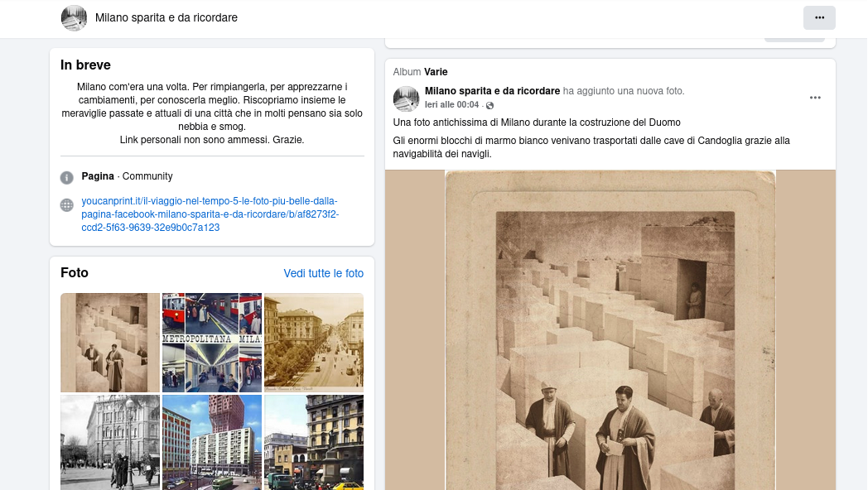Click the public audience globe icon on the post

(x=489, y=106)
